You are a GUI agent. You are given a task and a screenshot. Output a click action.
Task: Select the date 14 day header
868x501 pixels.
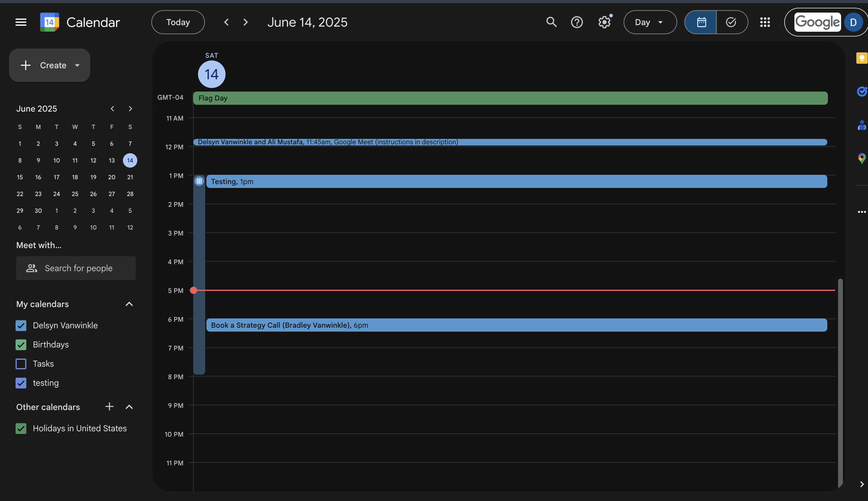(x=211, y=74)
